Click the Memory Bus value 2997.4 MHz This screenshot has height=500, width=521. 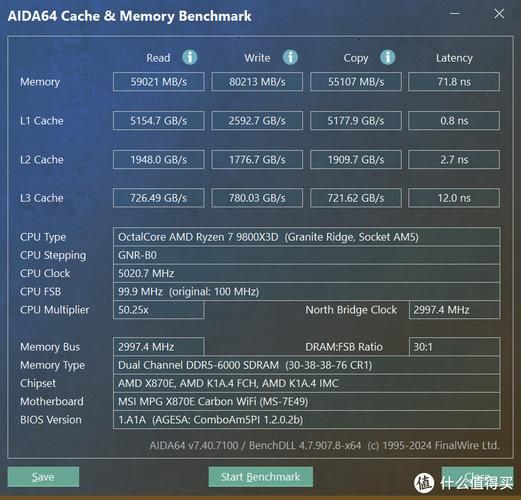158,347
